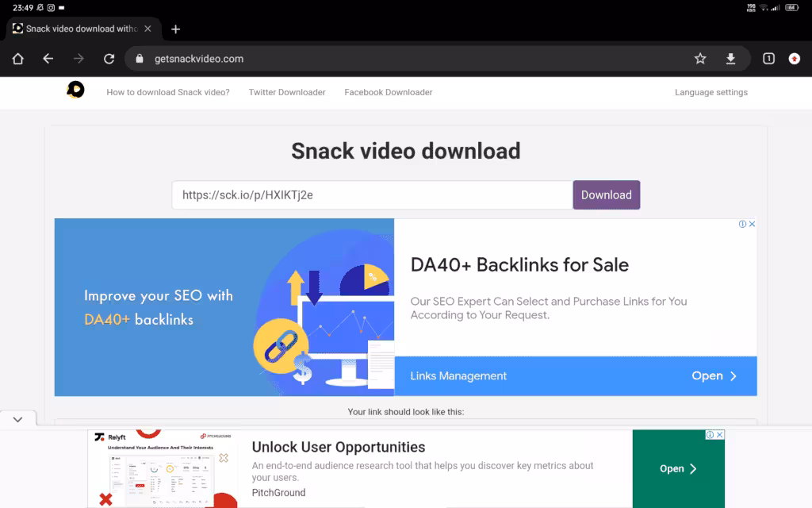Open Twitter Downloader page

tap(287, 92)
